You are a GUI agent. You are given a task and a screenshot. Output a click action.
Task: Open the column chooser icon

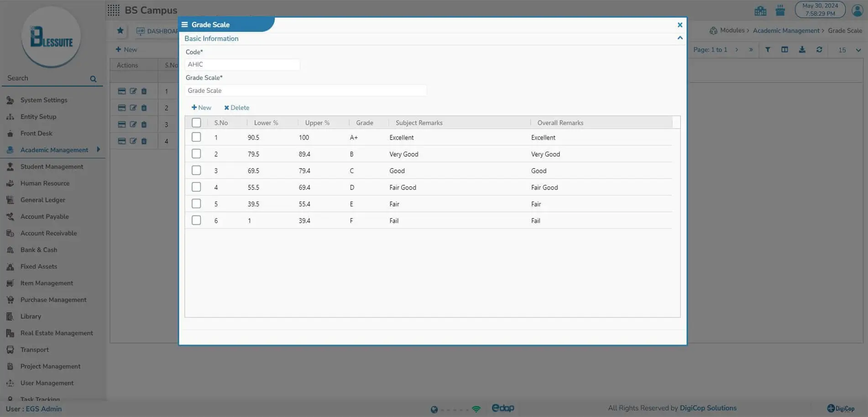784,50
